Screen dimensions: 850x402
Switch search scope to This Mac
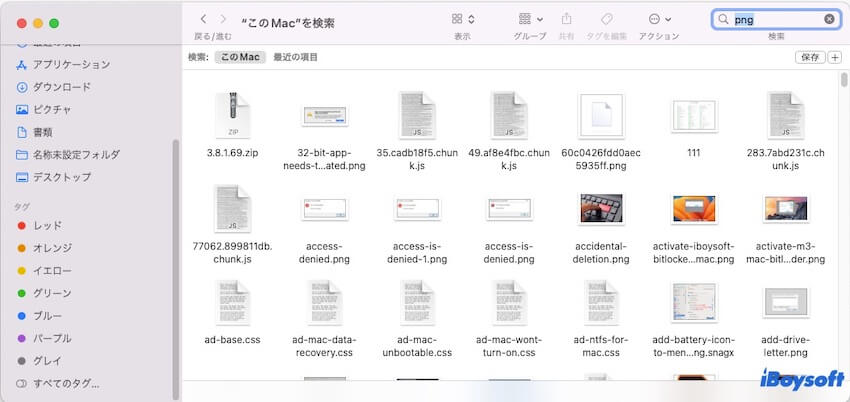pos(239,57)
